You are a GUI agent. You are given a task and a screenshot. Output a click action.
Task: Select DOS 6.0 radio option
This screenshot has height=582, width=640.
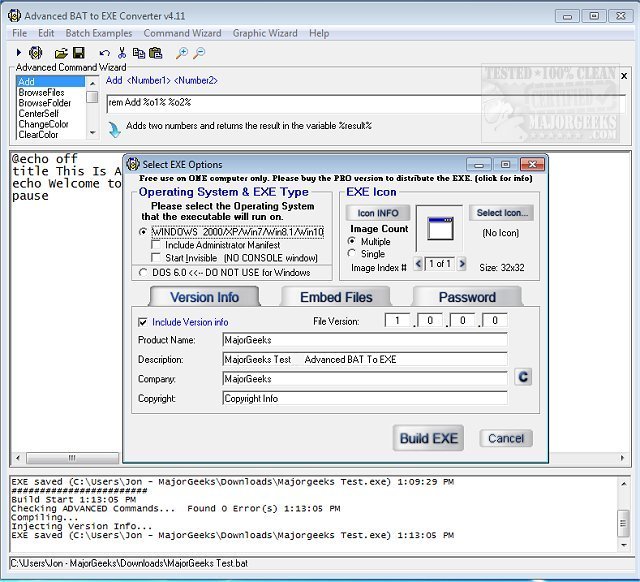click(143, 273)
